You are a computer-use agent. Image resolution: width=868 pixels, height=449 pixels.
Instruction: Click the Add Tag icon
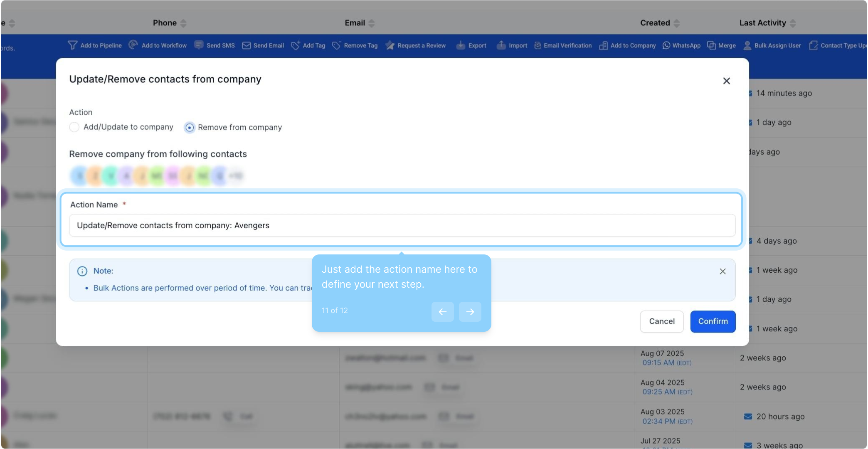click(x=295, y=45)
